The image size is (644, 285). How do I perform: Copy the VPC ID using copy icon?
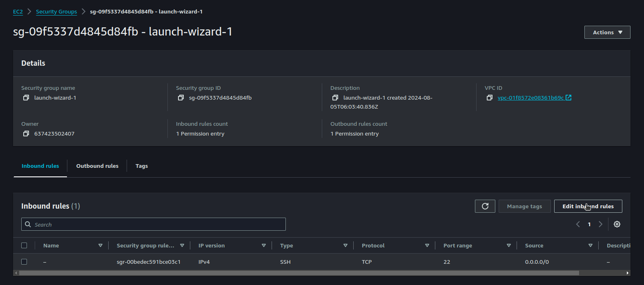coord(490,98)
